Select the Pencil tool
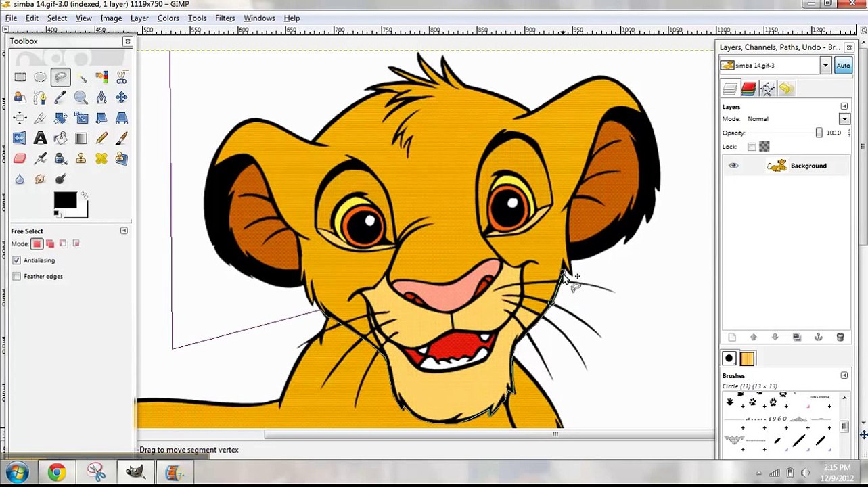The image size is (868, 487). pyautogui.click(x=101, y=139)
